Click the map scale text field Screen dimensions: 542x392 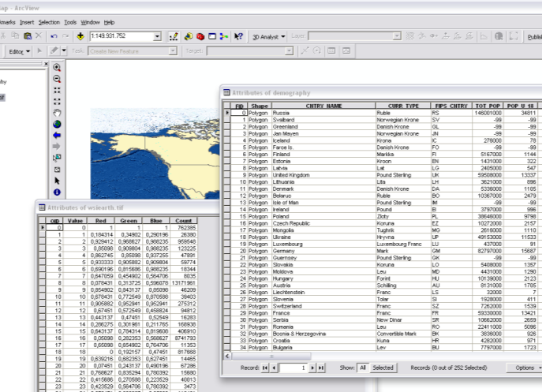pyautogui.click(x=121, y=36)
